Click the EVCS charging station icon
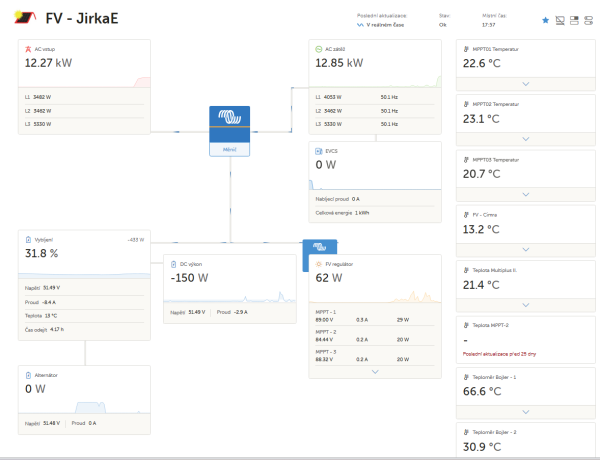Screen dimensions: 600x460 click(x=318, y=151)
